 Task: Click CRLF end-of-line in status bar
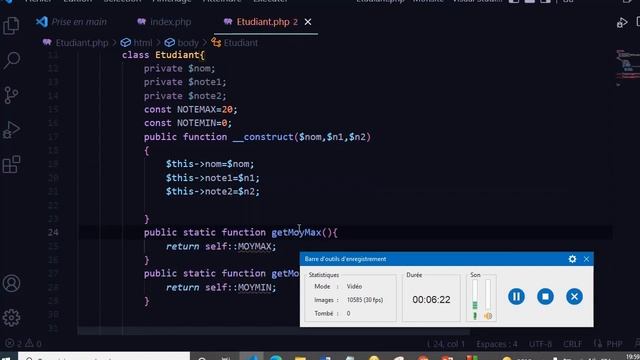(573, 344)
